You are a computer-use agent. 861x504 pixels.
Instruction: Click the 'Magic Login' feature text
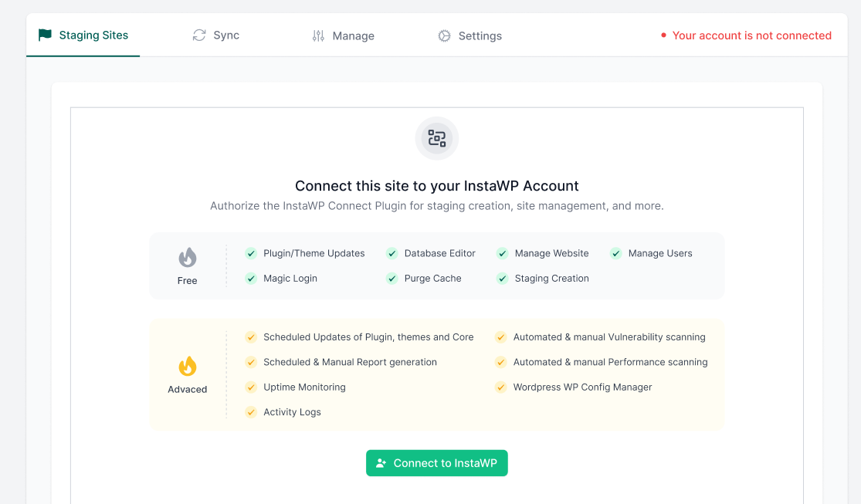[290, 279]
